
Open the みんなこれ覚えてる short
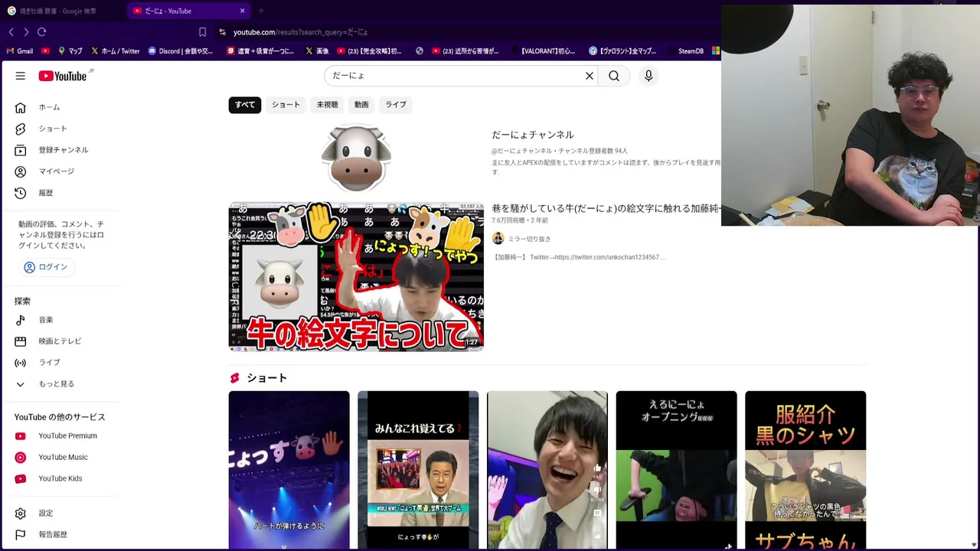pyautogui.click(x=418, y=470)
